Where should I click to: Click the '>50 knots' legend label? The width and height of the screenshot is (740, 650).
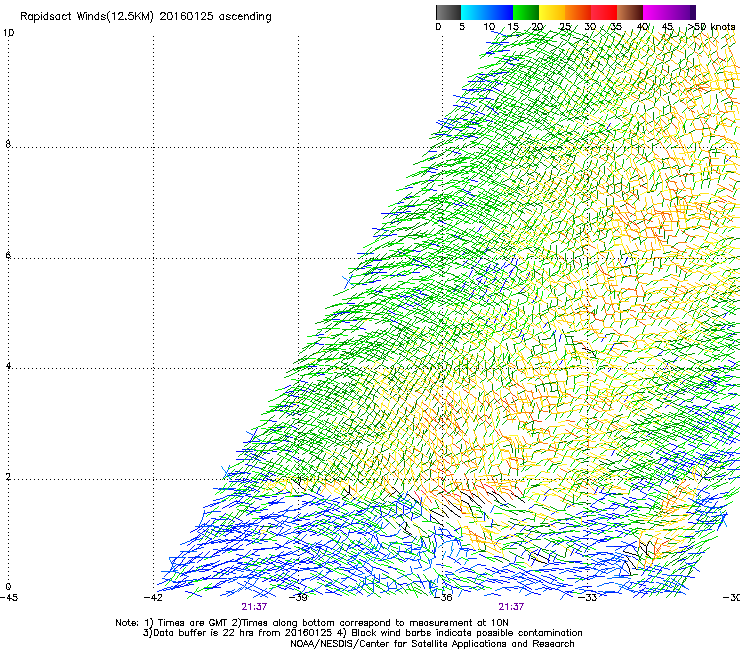tap(711, 27)
